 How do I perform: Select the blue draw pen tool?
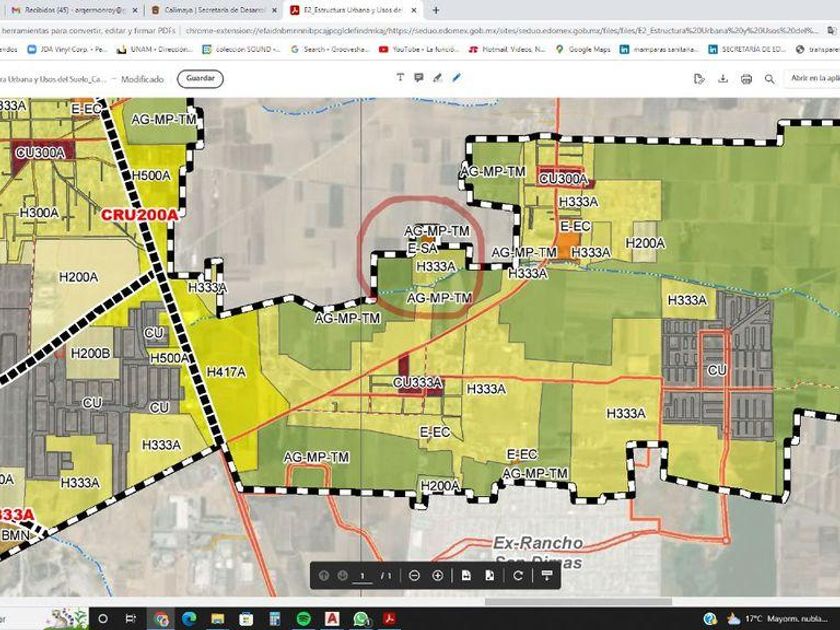click(457, 78)
